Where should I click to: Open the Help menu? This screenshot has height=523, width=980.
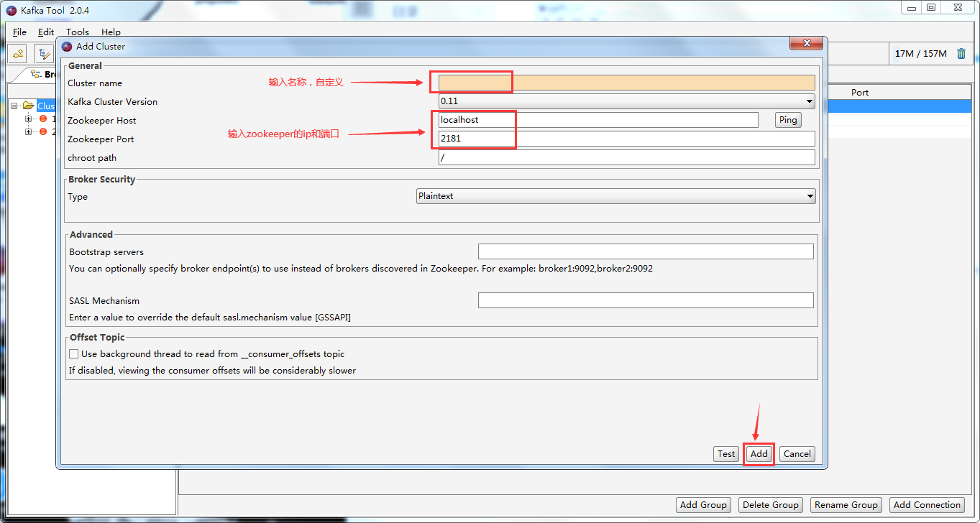(111, 32)
